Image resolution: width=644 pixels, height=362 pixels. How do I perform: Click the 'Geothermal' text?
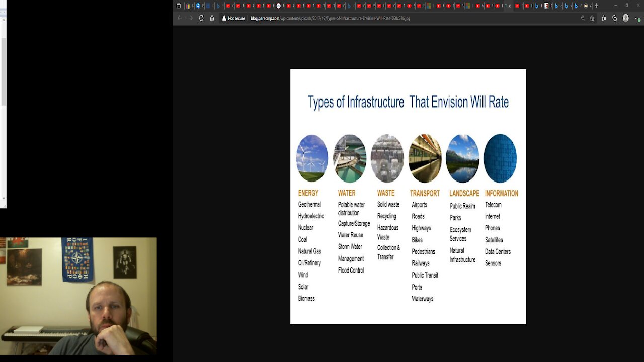[309, 205]
